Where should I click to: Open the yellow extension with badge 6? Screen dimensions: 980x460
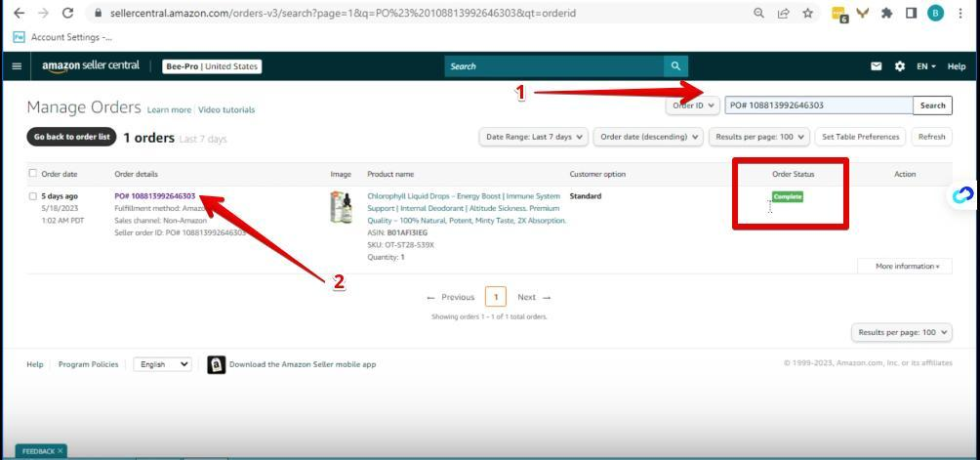[x=840, y=14]
